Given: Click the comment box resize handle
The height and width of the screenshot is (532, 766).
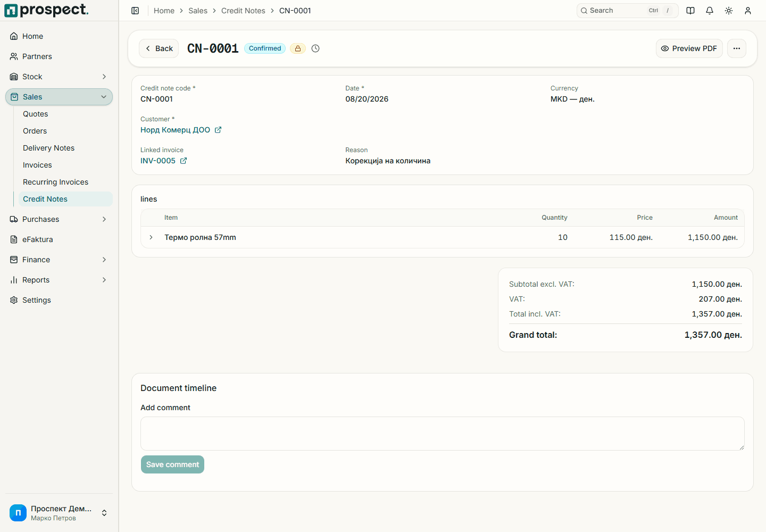Looking at the screenshot, I should coord(742,447).
